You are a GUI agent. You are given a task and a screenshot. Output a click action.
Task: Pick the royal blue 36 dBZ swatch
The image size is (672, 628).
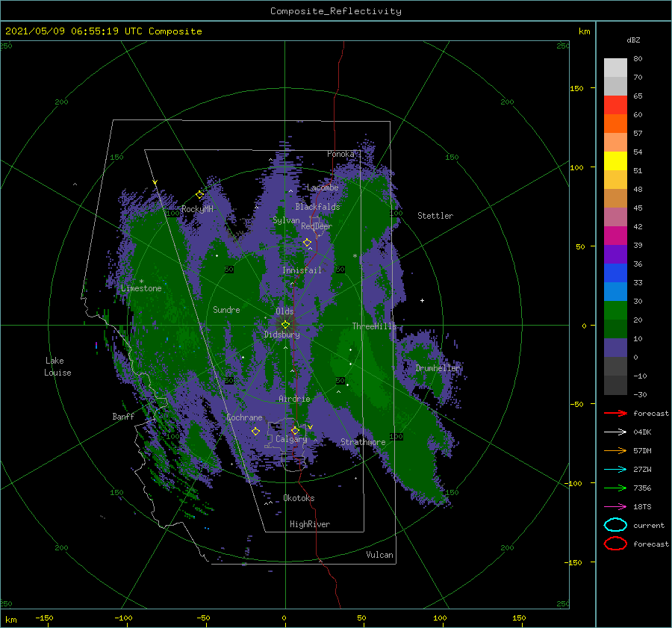(x=615, y=273)
